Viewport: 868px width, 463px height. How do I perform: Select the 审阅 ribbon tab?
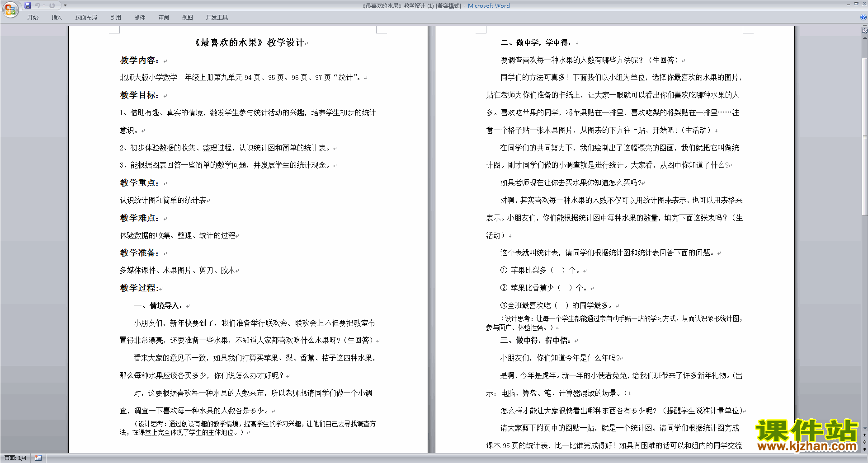tap(164, 17)
